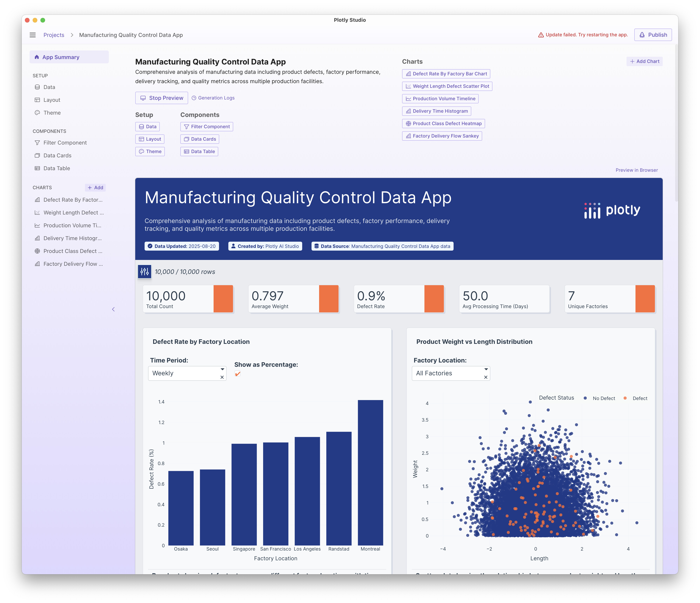Click the Product Class Defect globe icon

point(37,251)
